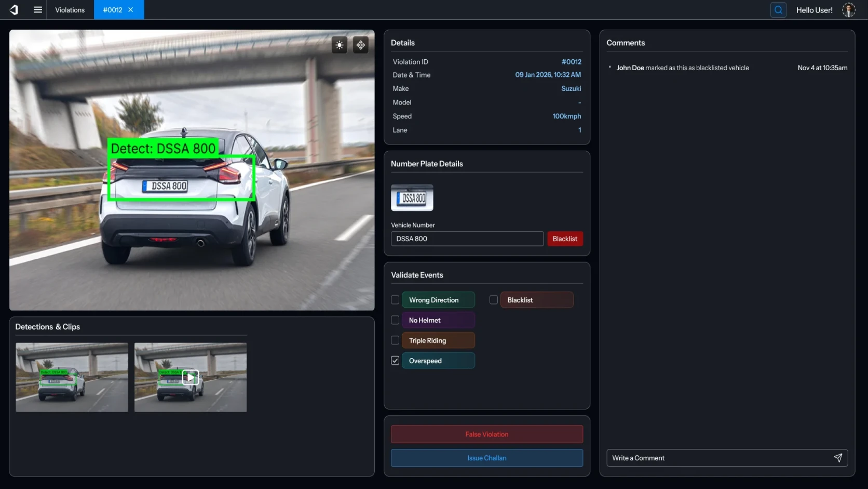Viewport: 868px width, 489px height.
Task: Select the Triple Riding event tag
Action: (438, 340)
